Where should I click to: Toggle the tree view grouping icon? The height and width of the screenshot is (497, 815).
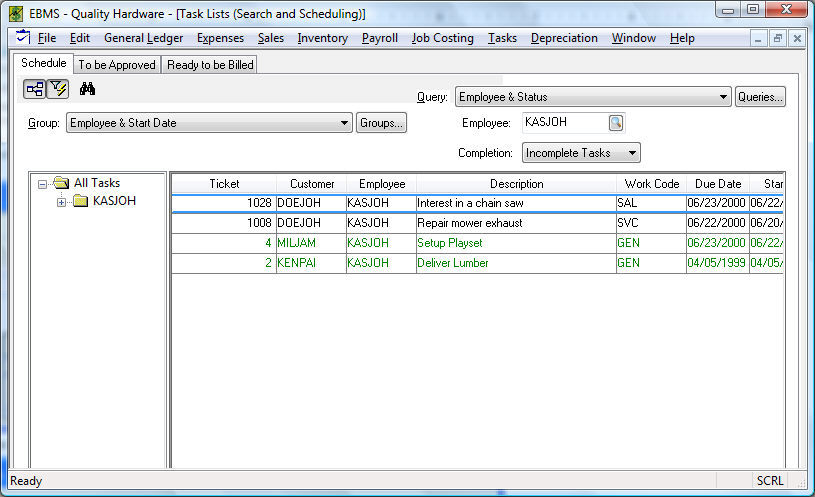[x=34, y=90]
